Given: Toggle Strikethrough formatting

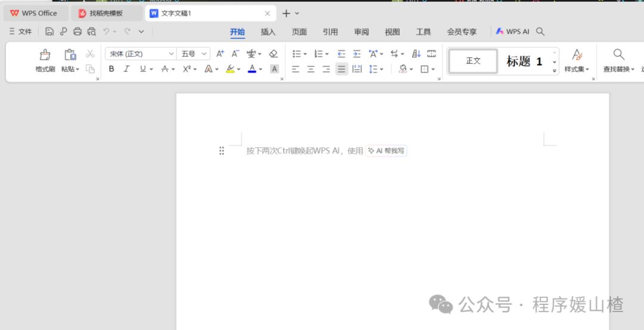Looking at the screenshot, I should (x=165, y=69).
